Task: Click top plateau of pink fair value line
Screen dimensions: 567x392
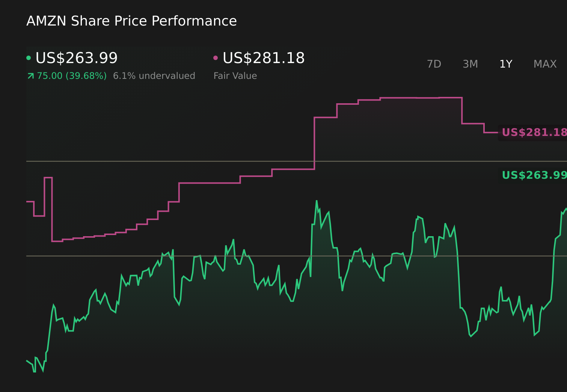Action: pos(421,98)
